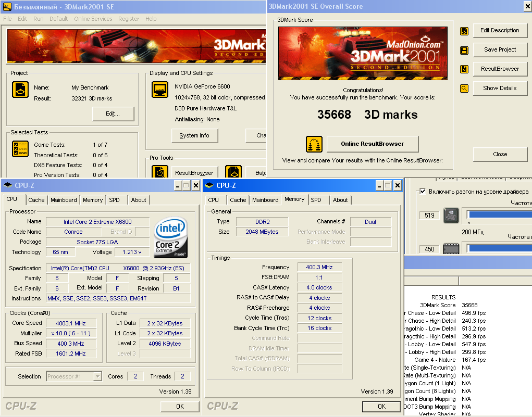Switch to About tab in left CPU-Z
Screen dimensions: 532x417
tap(139, 200)
